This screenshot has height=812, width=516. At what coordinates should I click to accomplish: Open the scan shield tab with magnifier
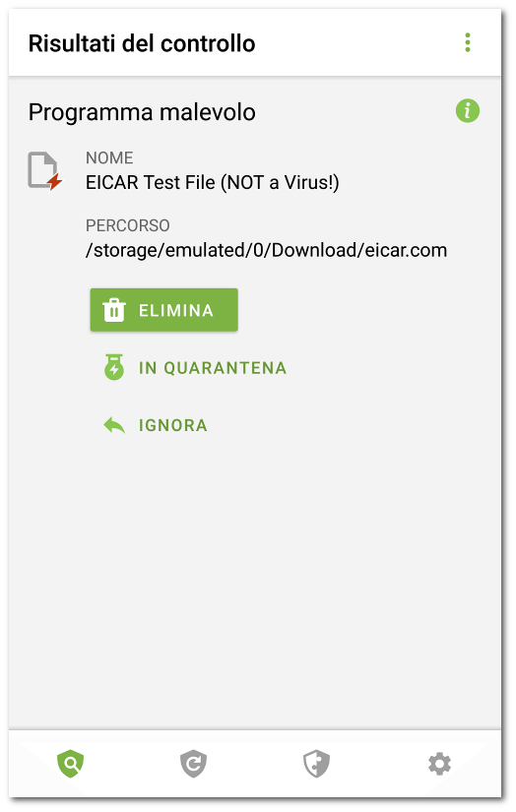pos(71,764)
